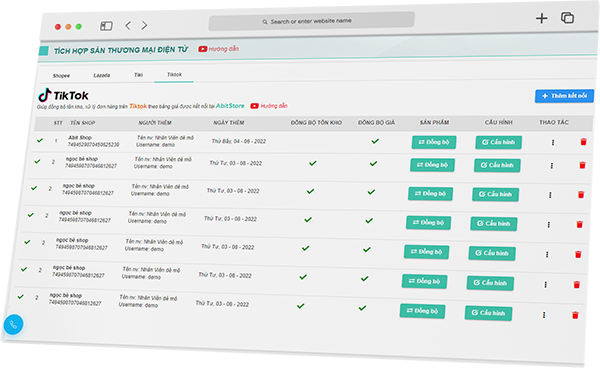
Task: Click the date Thứ Bảy, 04 - 06 - 2022
Action: coord(239,142)
